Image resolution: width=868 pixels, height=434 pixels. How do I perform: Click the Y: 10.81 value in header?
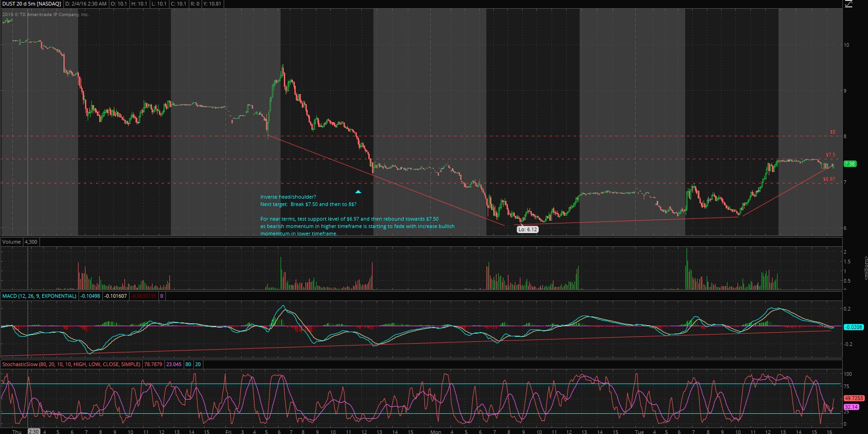click(212, 4)
